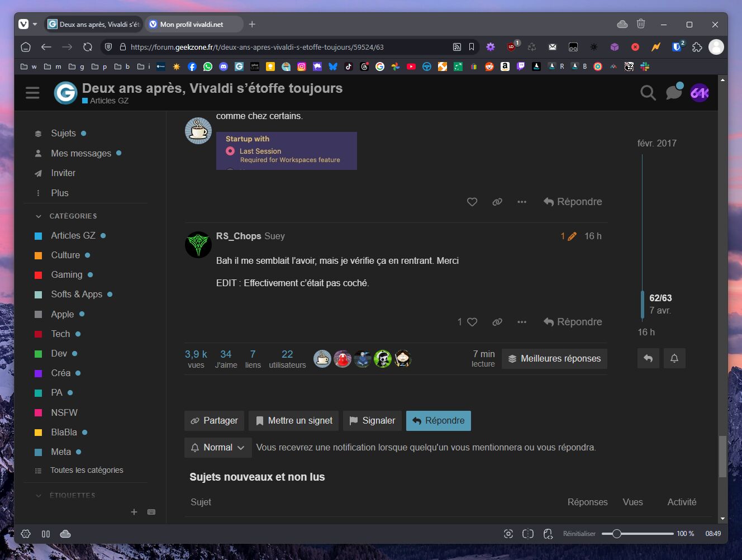Select the Deux ans après, Vivaldi tab
Screen dimensions: 742x560
coord(94,24)
